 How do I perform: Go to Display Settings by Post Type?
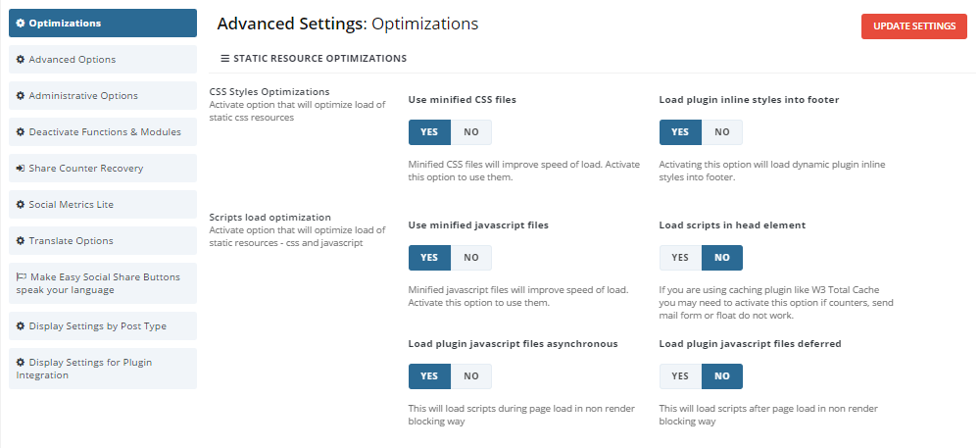coord(98,325)
